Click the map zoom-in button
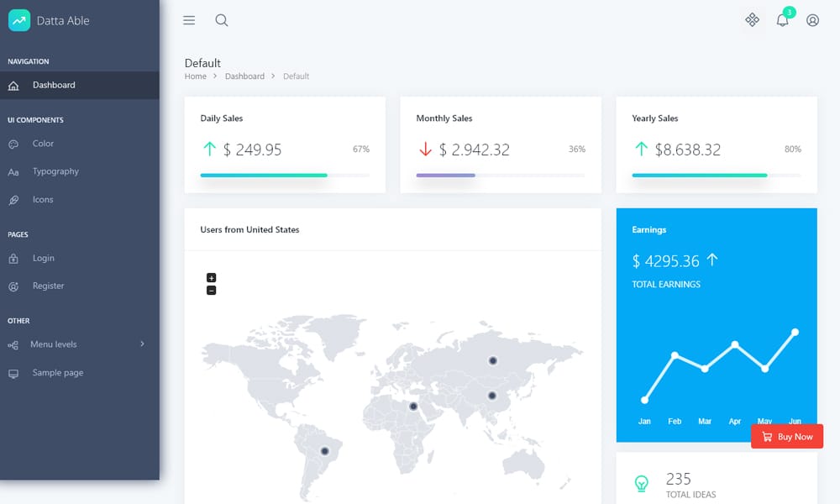Screen dimensions: 840x504 [x=211, y=277]
